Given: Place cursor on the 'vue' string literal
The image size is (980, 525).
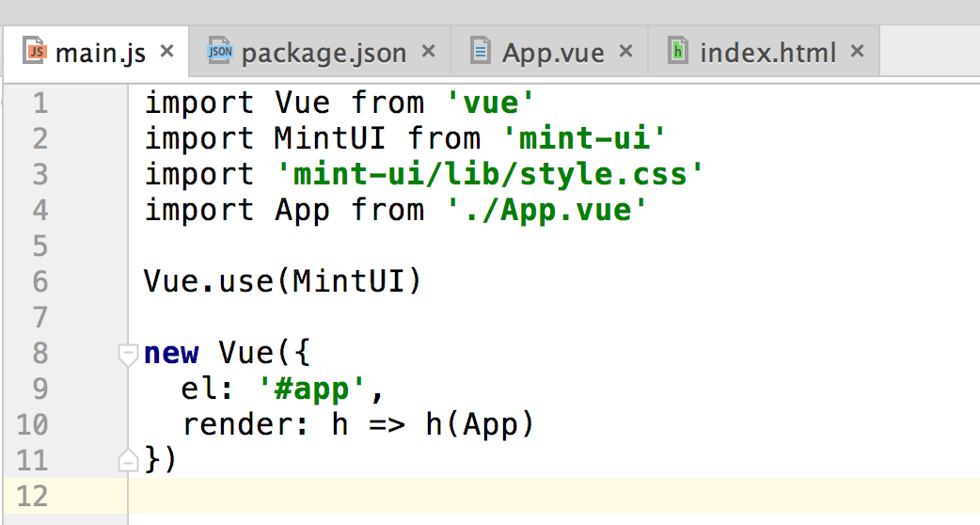Looking at the screenshot, I should pos(491,103).
